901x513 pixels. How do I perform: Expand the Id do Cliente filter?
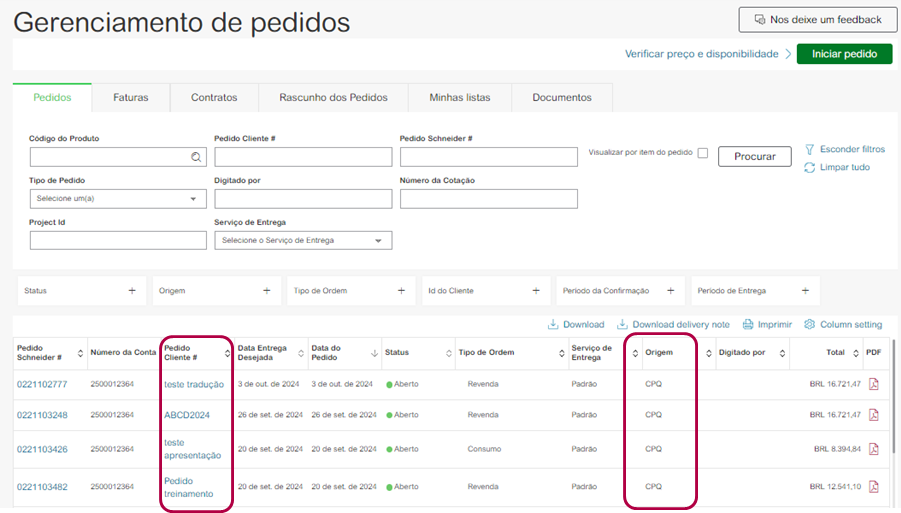click(536, 291)
